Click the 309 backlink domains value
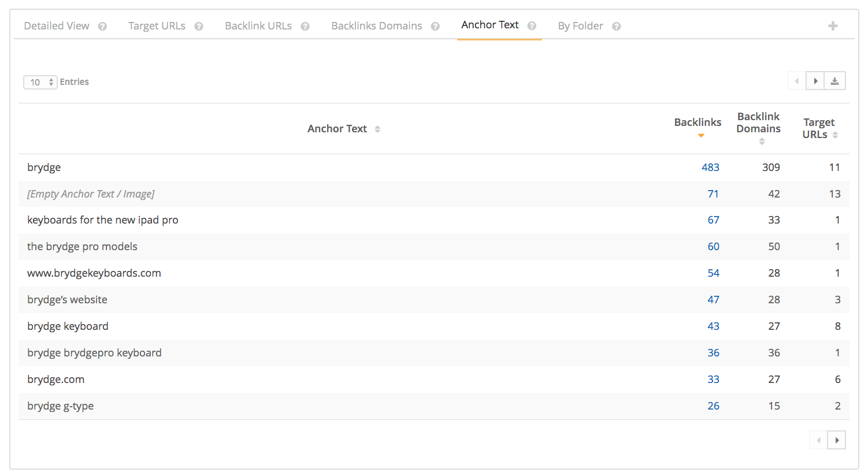 click(x=771, y=168)
